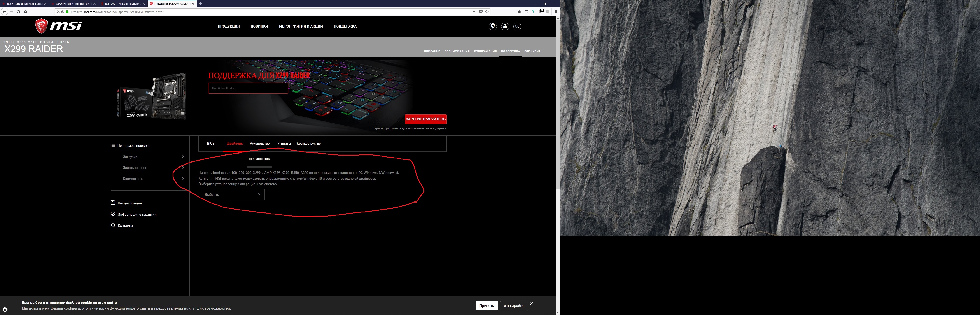Open page actions three-dots menu in address bar
980x315 pixels.
(x=474, y=12)
